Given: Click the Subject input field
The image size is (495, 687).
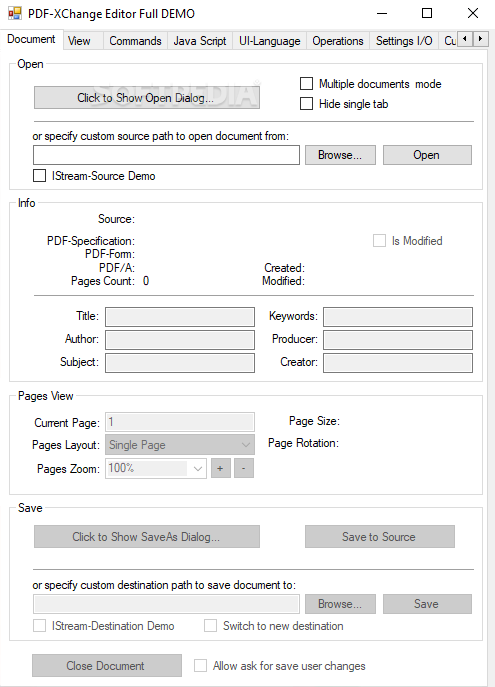Looking at the screenshot, I should 180,363.
